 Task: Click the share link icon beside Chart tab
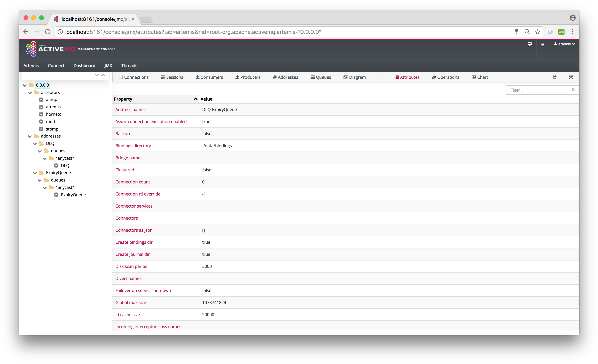(x=555, y=77)
